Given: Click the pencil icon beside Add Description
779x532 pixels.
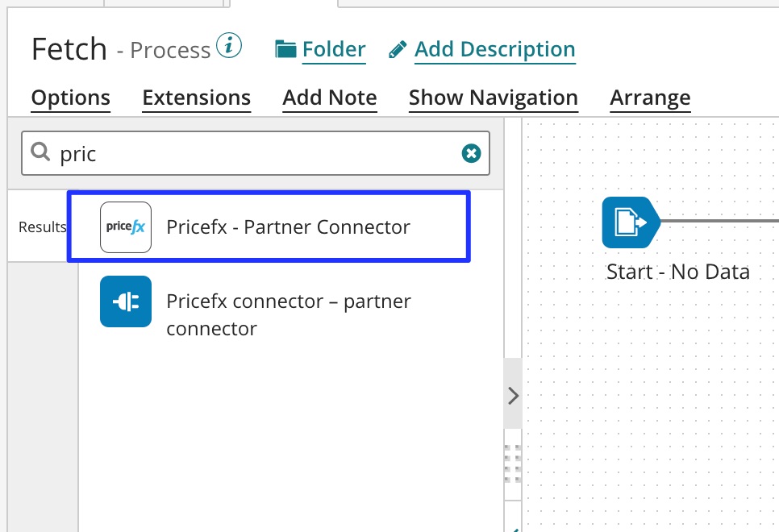Looking at the screenshot, I should click(397, 48).
